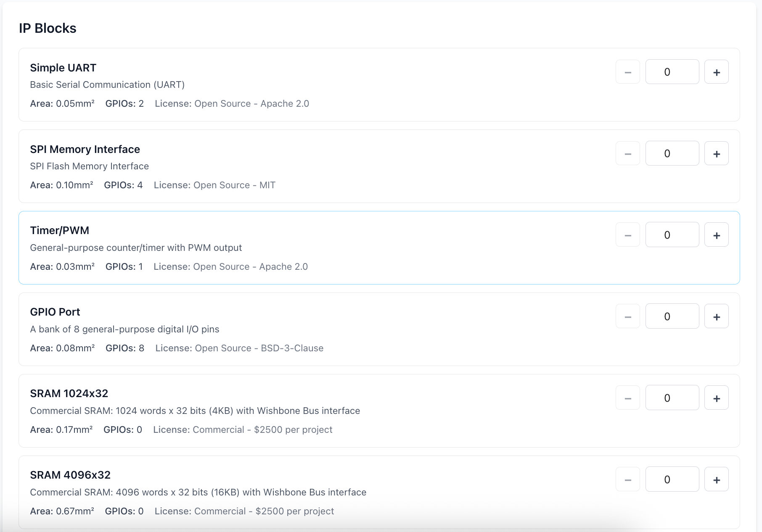Decrement the Timer/PWM block count
Image resolution: width=762 pixels, height=532 pixels.
627,235
